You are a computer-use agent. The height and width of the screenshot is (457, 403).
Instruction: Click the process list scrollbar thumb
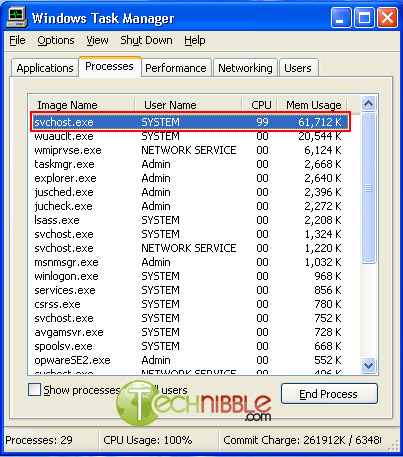click(x=368, y=188)
